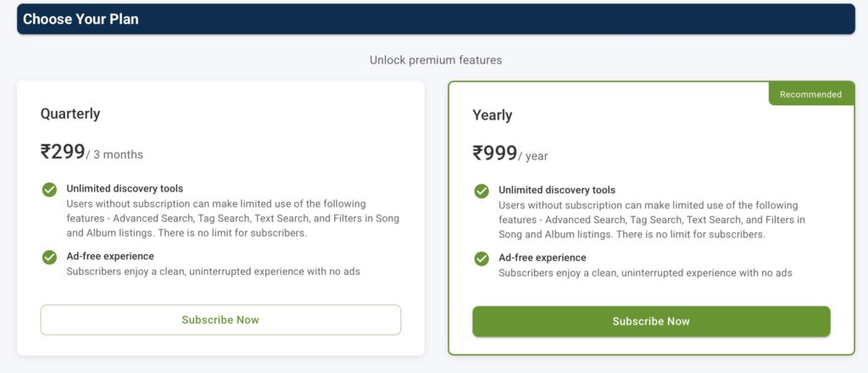The image size is (868, 373).
Task: Click Yearly's Ad-free experience title
Action: (542, 258)
